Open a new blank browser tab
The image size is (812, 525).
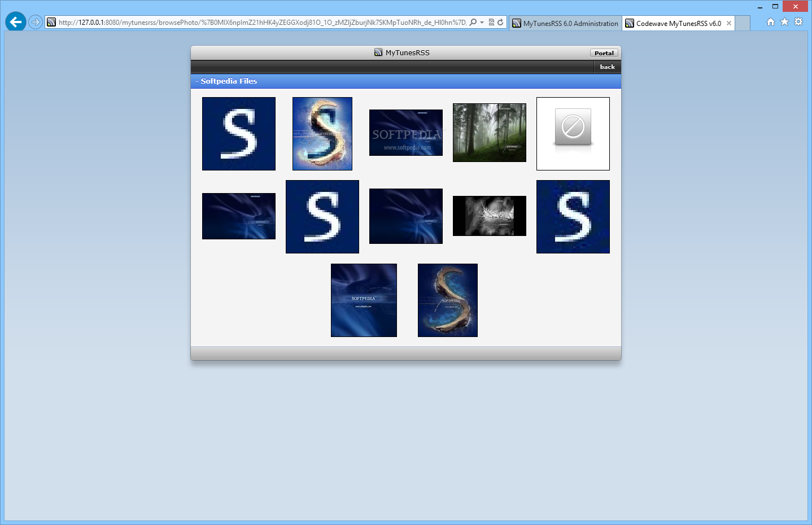tap(743, 23)
